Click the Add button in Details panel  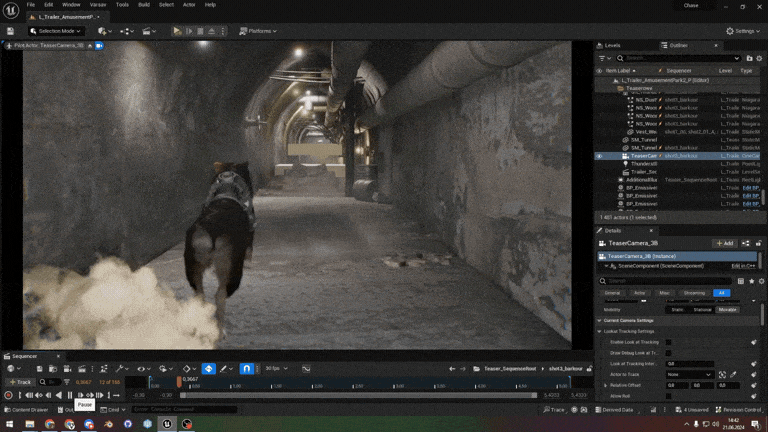[724, 243]
